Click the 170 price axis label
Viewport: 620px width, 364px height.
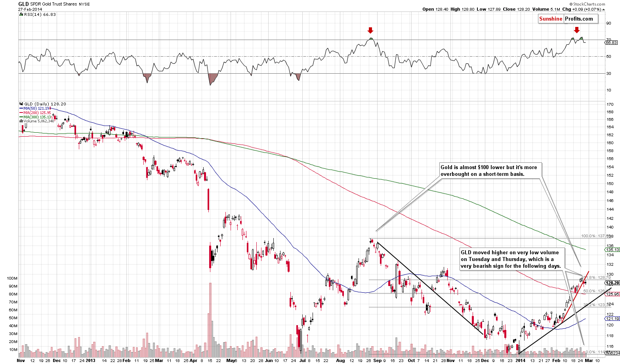[x=610, y=105]
